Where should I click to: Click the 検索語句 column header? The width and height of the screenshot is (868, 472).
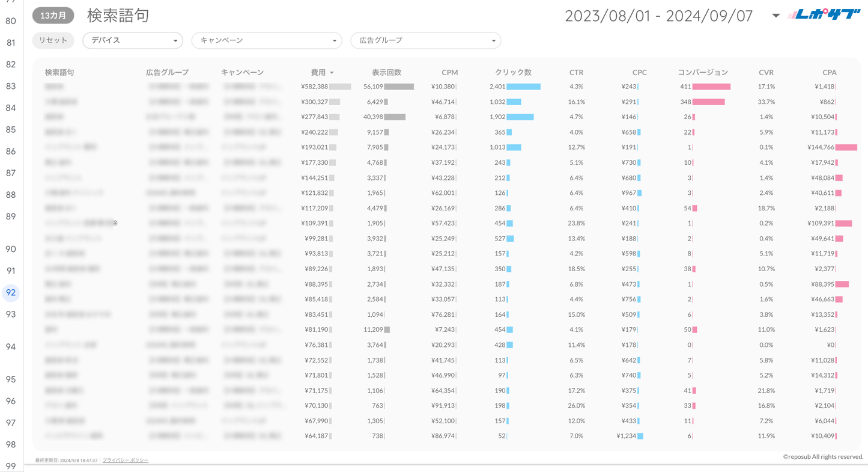point(59,72)
